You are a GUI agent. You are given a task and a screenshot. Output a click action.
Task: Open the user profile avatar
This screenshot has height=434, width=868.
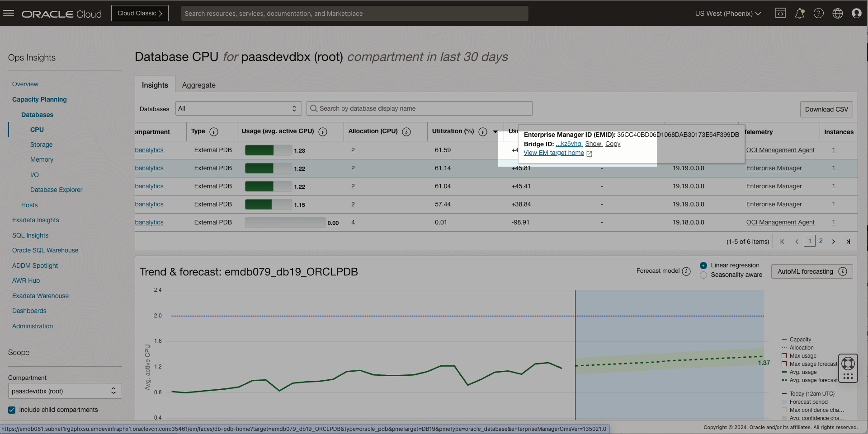(857, 13)
